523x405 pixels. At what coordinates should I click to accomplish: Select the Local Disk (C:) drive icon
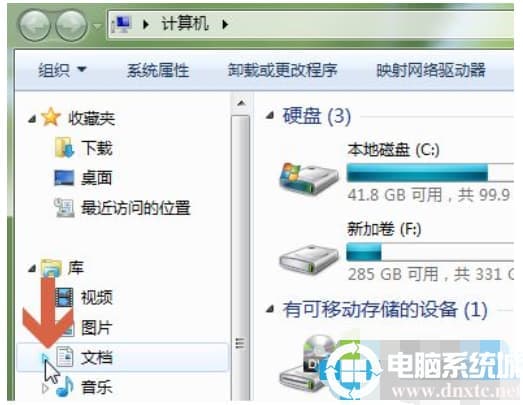point(309,178)
